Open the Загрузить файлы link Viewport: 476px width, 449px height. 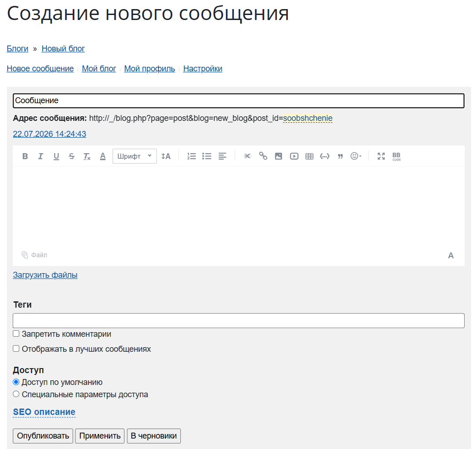point(45,275)
